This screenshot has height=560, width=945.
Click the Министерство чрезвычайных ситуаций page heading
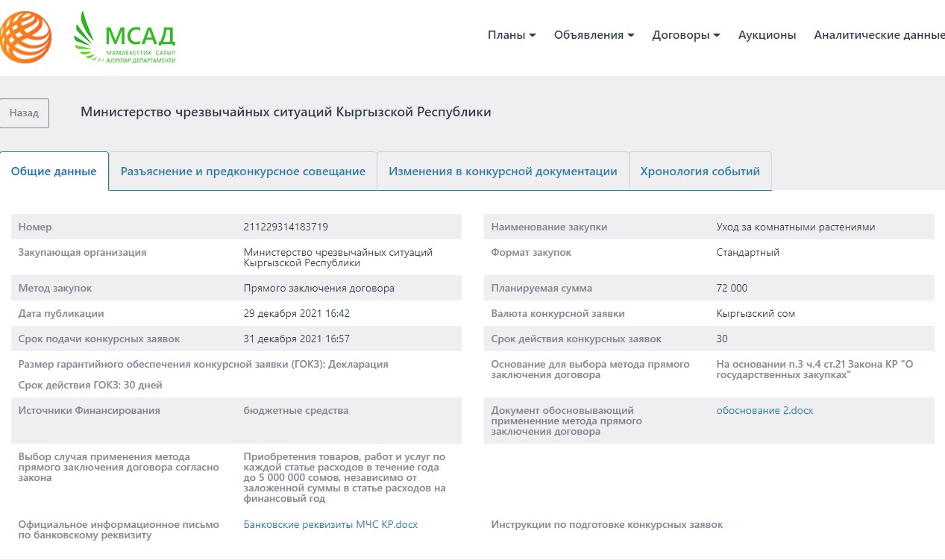click(x=286, y=113)
